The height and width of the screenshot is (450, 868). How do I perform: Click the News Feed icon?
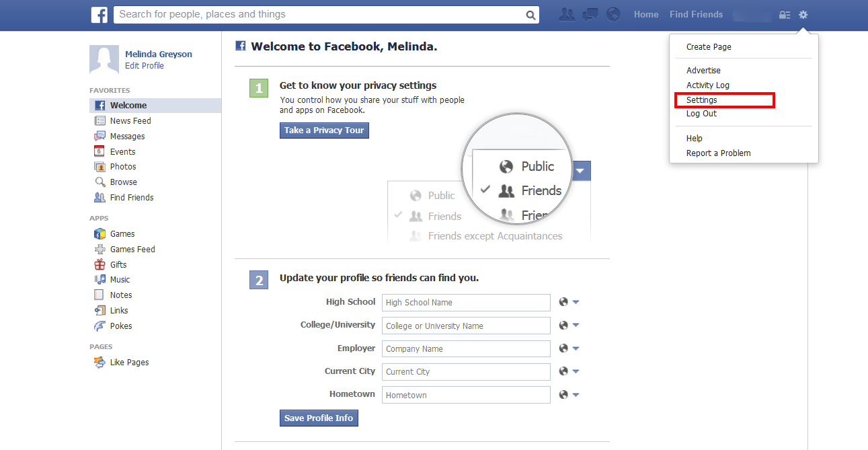(100, 121)
